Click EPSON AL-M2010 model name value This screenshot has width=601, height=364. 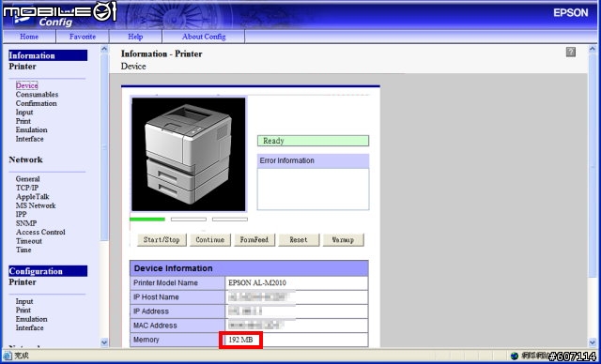[256, 283]
